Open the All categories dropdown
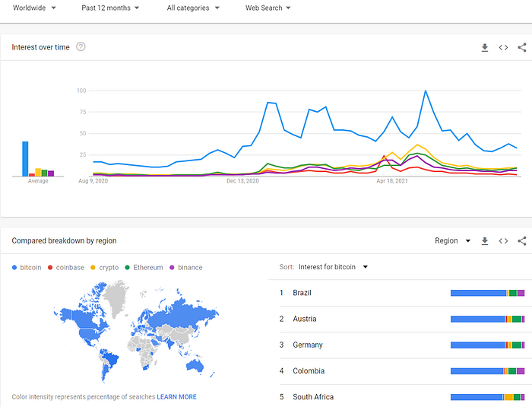 (193, 8)
